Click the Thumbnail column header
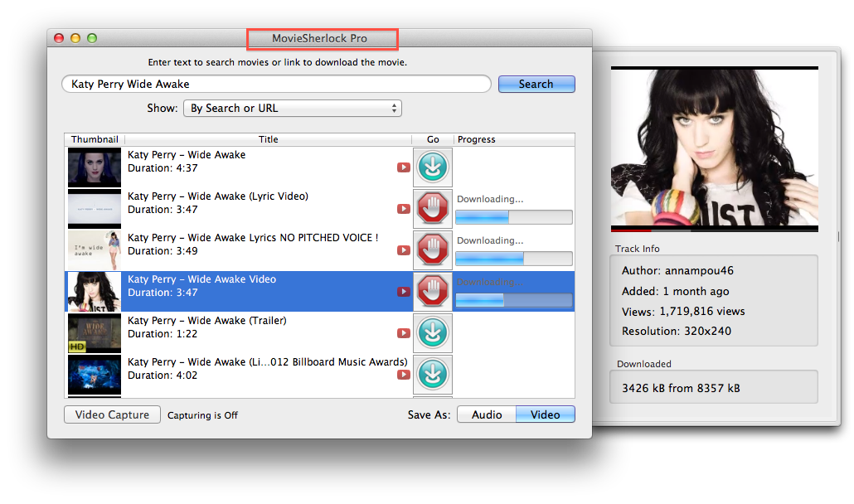Image resolution: width=854 pixels, height=504 pixels. coord(95,139)
